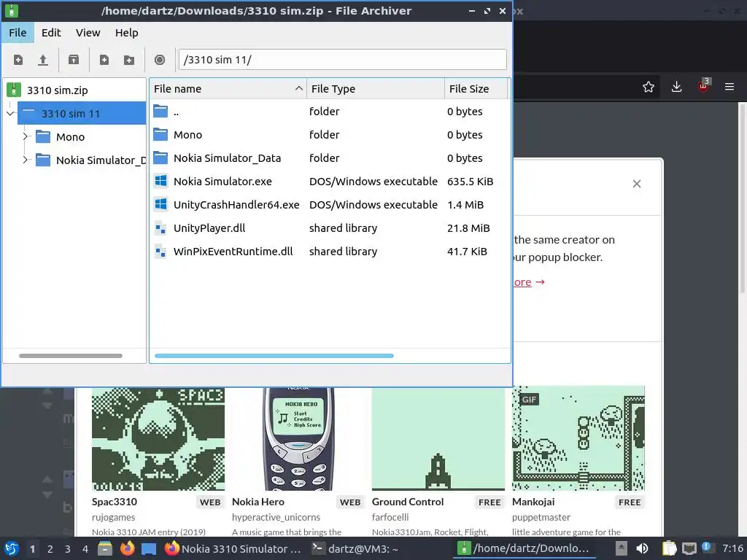The height and width of the screenshot is (560, 747).
Task: Open file manager quick-launch icon in taskbar
Action: pyautogui.click(x=105, y=548)
